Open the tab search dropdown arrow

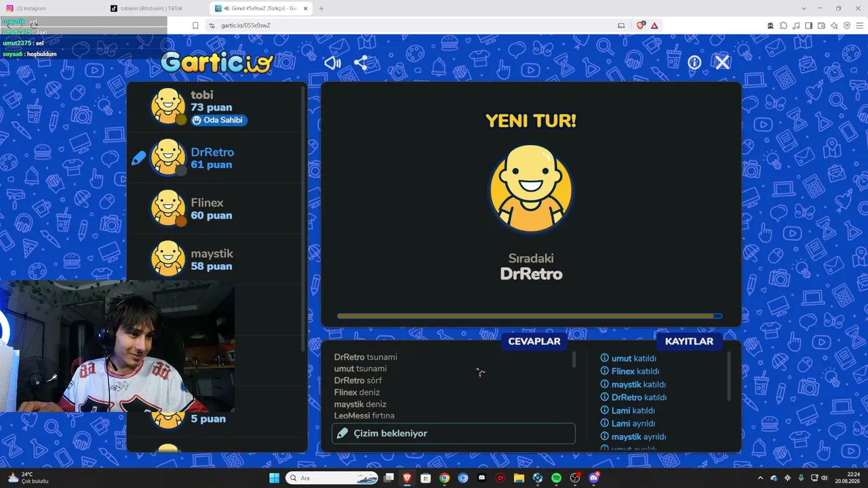click(804, 8)
